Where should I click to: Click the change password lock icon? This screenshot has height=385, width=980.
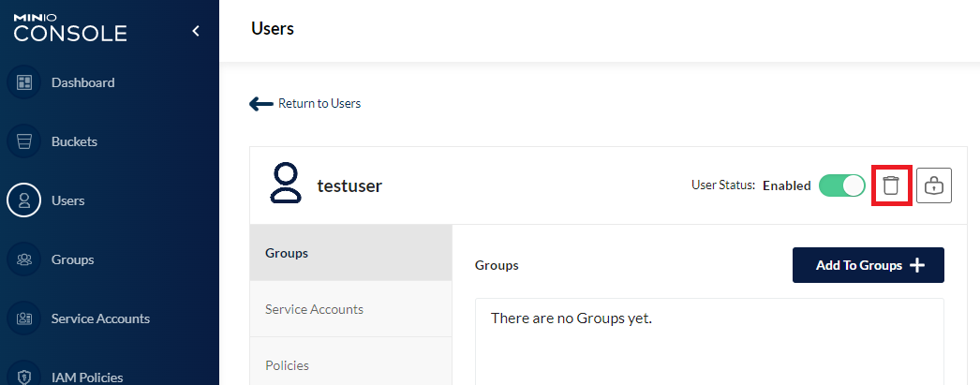point(934,185)
